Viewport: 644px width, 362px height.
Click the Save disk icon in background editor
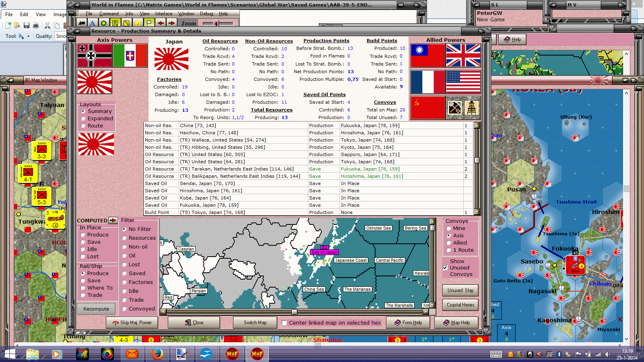26,25
